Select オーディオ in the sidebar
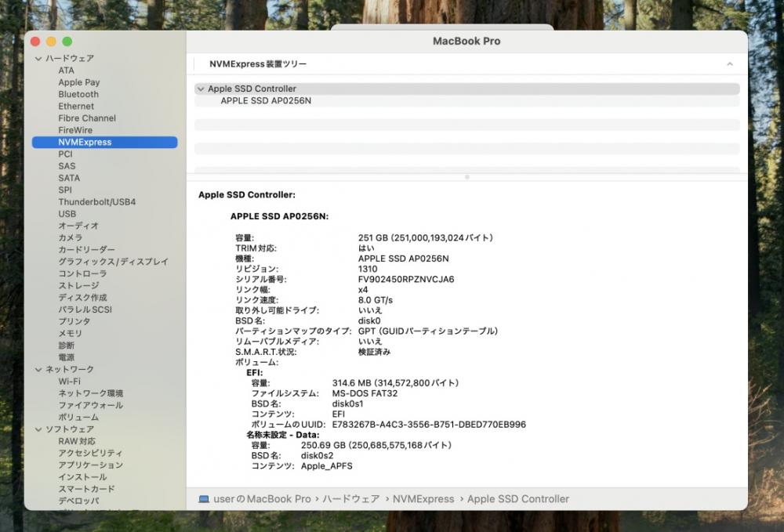 point(78,226)
